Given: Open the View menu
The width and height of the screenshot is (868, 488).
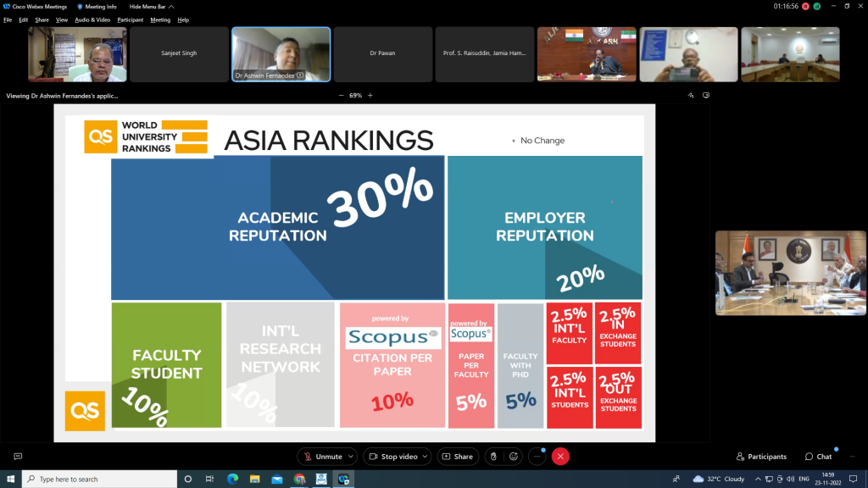Looking at the screenshot, I should pos(61,20).
